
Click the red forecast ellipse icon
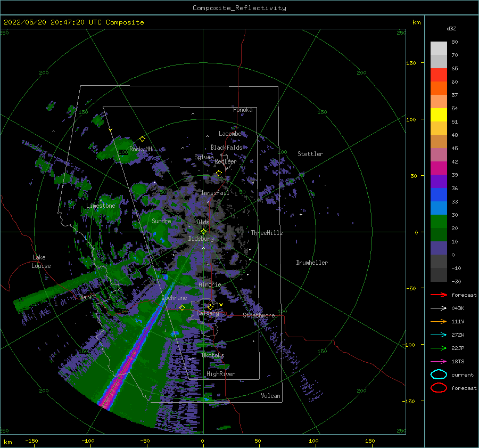[x=439, y=388]
